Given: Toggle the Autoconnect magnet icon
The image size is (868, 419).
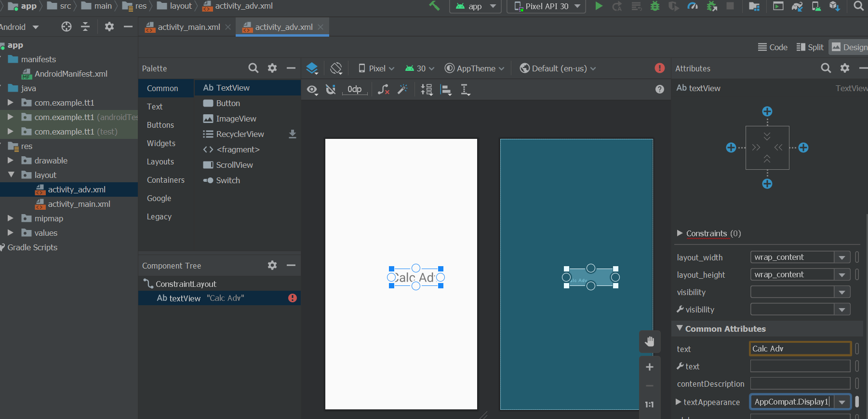Looking at the screenshot, I should tap(331, 89).
